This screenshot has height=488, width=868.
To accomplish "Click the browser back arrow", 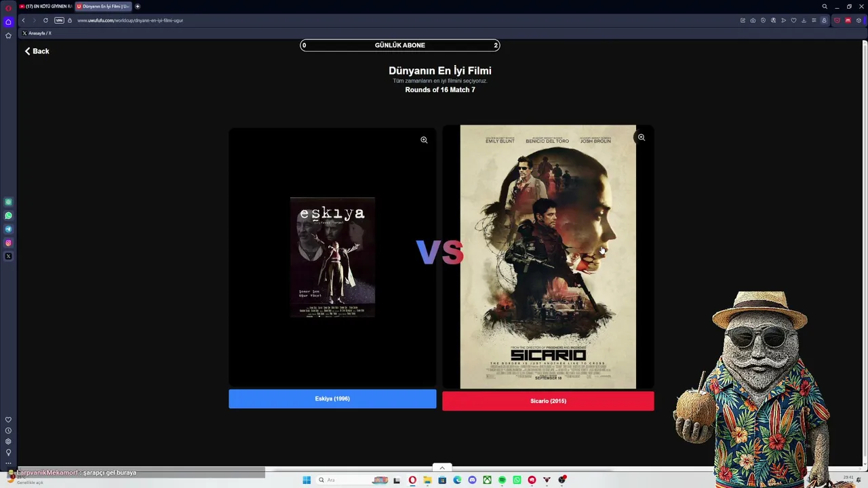I will [x=23, y=20].
